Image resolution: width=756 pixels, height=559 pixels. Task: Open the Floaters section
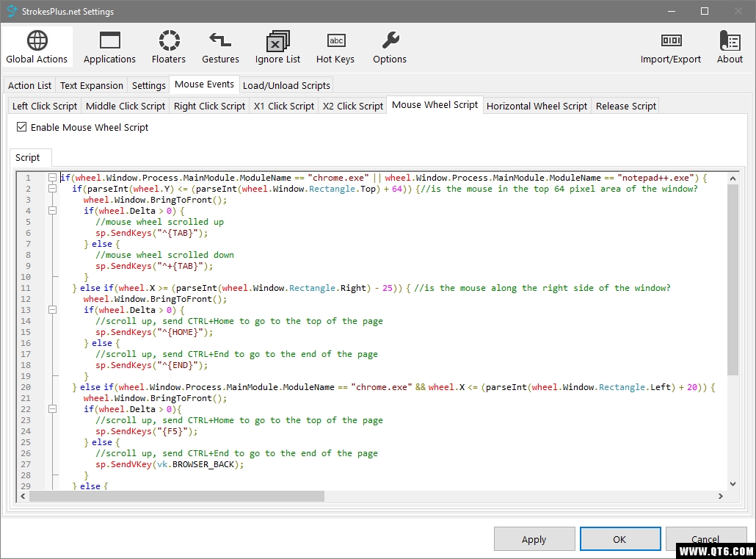pyautogui.click(x=168, y=47)
